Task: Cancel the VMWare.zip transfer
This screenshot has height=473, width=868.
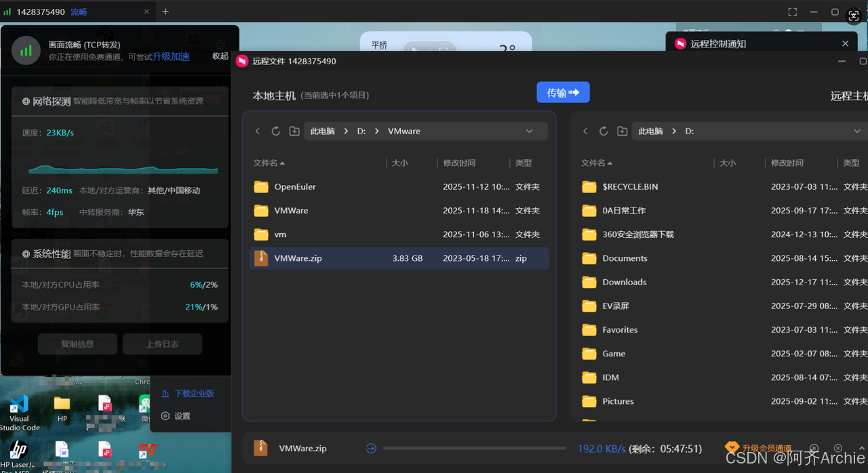Action: pyautogui.click(x=838, y=449)
